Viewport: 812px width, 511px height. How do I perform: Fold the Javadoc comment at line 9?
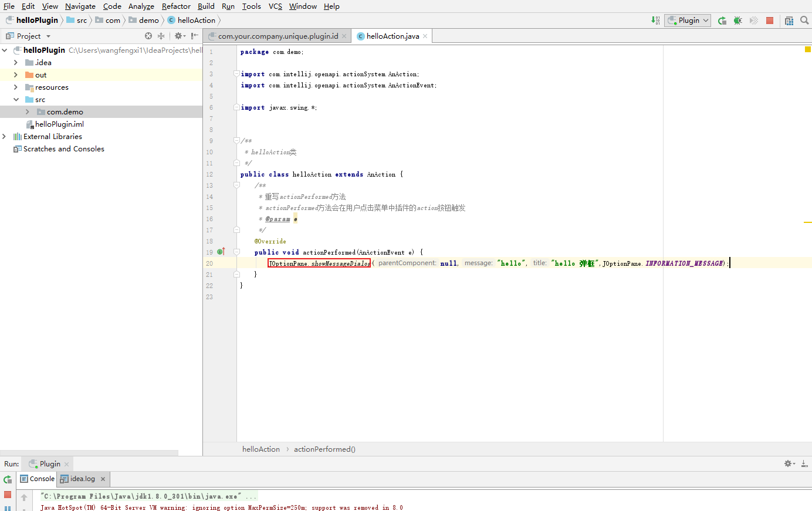point(236,141)
